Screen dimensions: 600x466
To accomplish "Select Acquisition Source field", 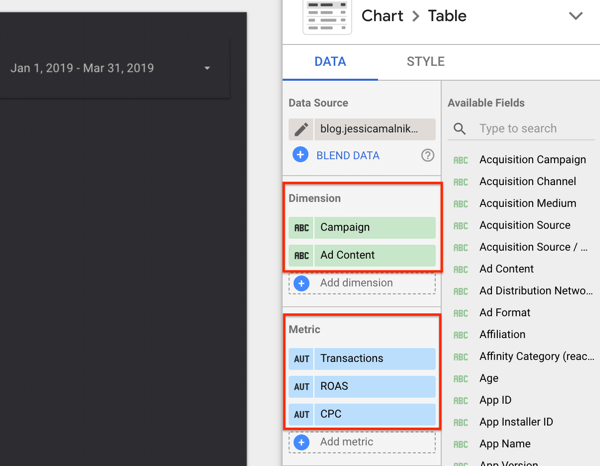I will click(525, 225).
